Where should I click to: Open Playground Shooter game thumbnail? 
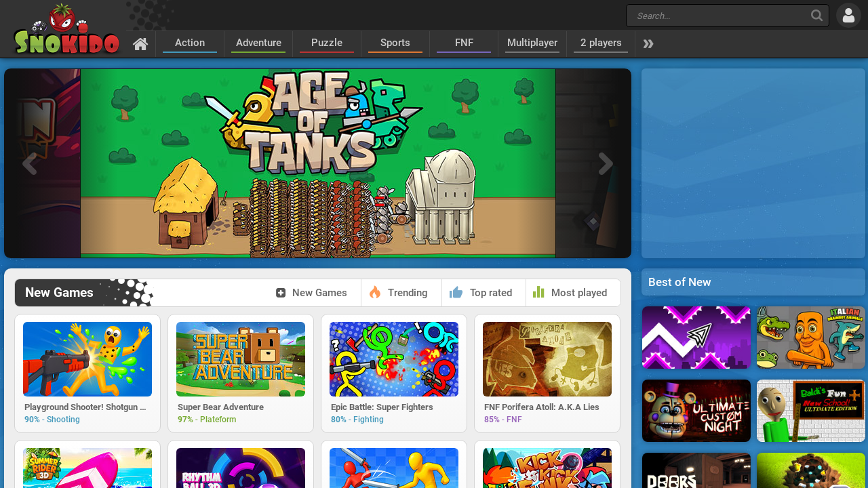pyautogui.click(x=87, y=359)
